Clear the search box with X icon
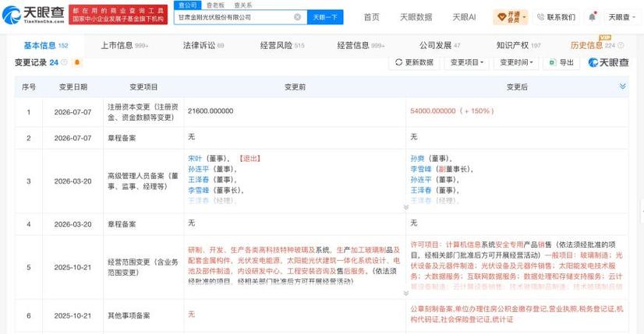The height and width of the screenshot is (334, 644). click(x=297, y=17)
